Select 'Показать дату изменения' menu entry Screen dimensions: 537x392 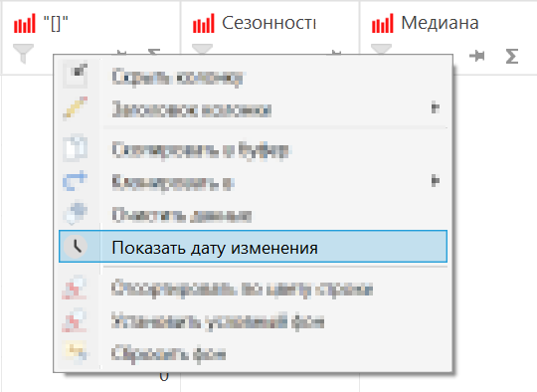click(x=253, y=247)
